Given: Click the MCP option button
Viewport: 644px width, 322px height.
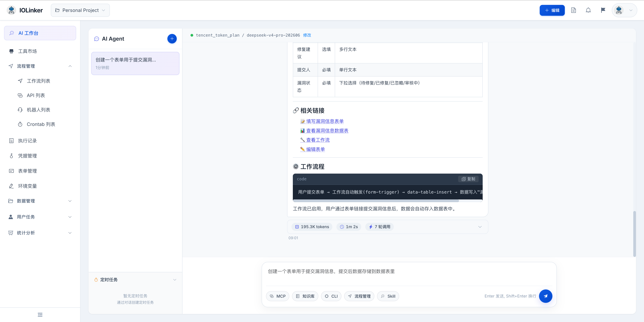Looking at the screenshot, I should [x=278, y=296].
